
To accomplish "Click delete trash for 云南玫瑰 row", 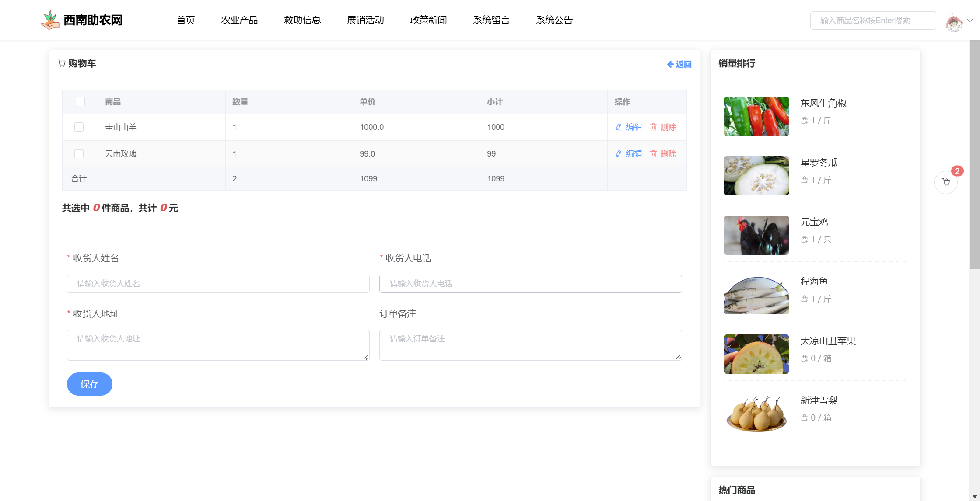I will tap(653, 154).
